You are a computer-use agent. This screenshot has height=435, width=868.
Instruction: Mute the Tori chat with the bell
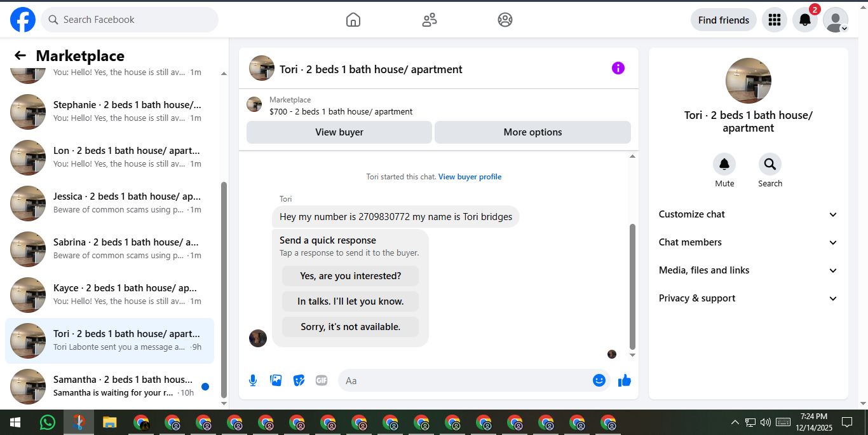coord(724,165)
